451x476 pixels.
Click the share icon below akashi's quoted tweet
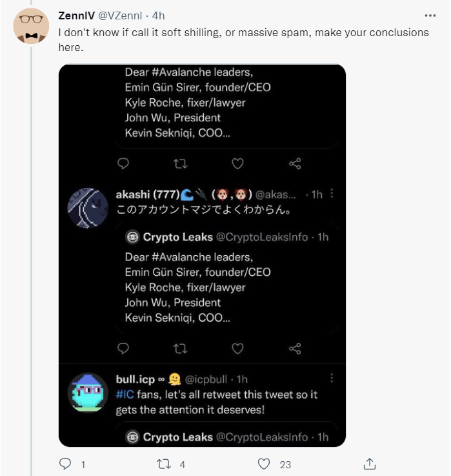tap(295, 348)
